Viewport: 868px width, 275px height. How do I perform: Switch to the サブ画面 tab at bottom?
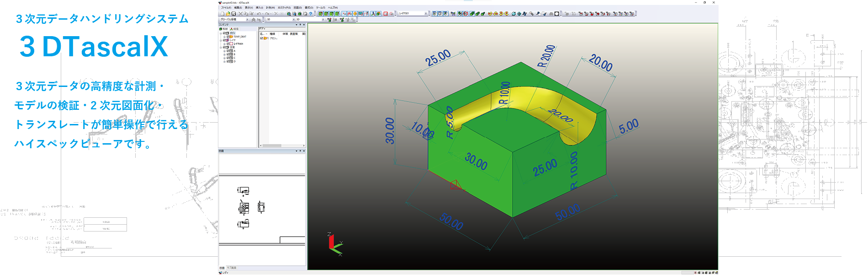coord(232,268)
